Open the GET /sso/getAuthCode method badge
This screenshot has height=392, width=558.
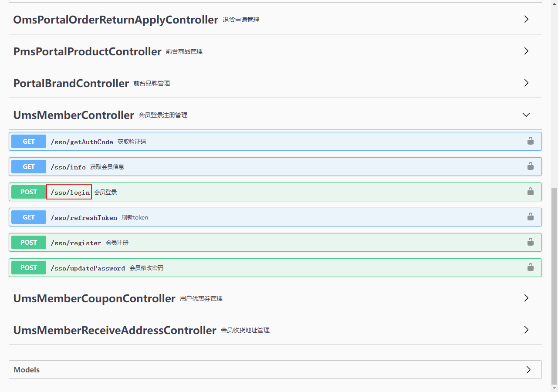point(29,141)
